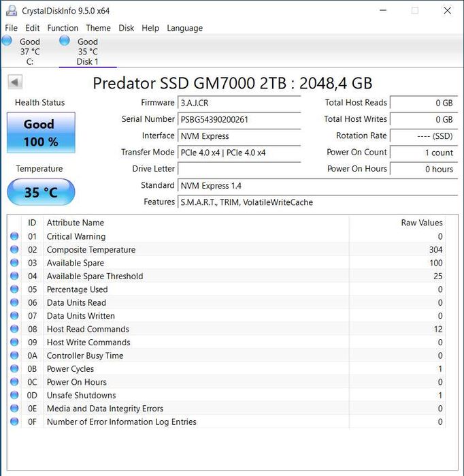This screenshot has height=476, width=464.
Task: Click the 35 °C temperature button
Action: [x=41, y=192]
